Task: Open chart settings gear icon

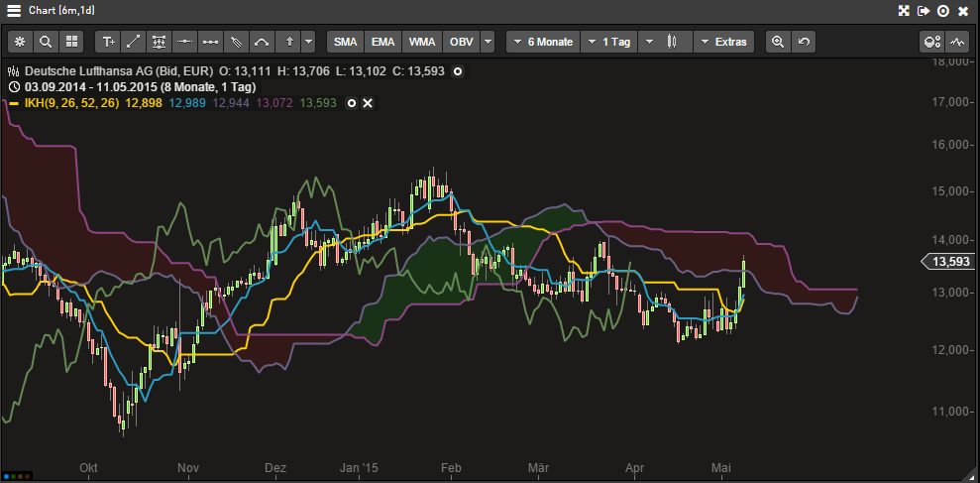Action: [x=20, y=42]
